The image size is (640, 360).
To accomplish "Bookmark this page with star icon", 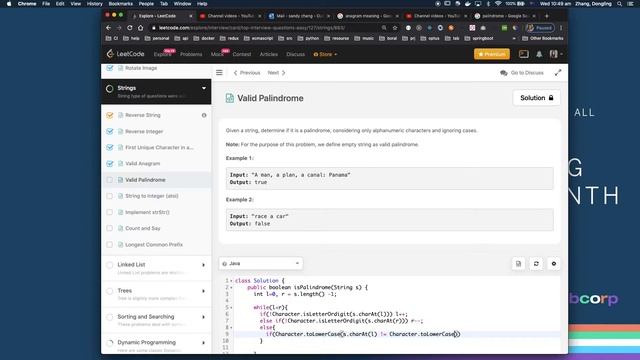I will [x=395, y=28].
